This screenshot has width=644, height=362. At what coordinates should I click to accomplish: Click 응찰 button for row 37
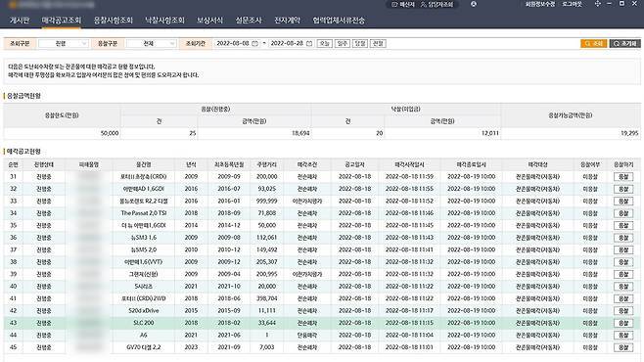click(623, 249)
